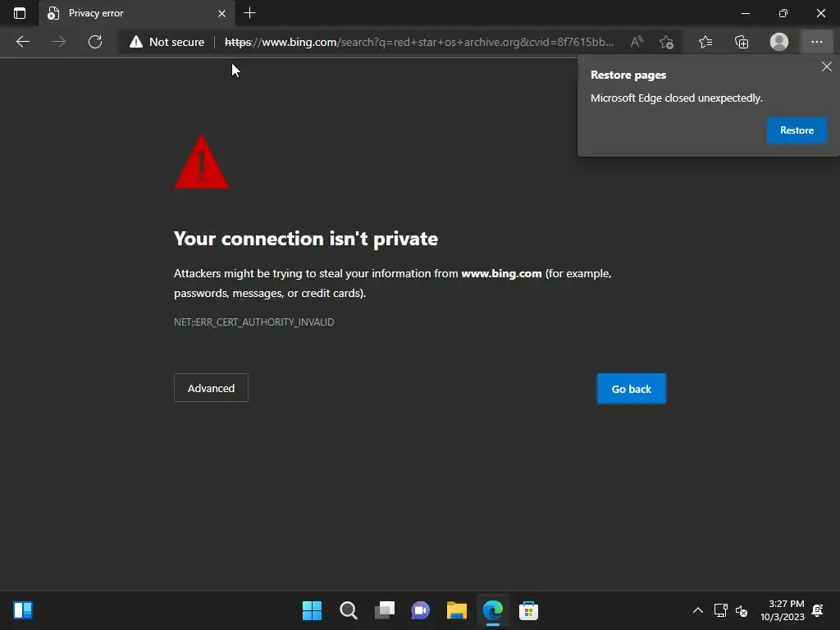Restore down the Edge window

coord(783,13)
